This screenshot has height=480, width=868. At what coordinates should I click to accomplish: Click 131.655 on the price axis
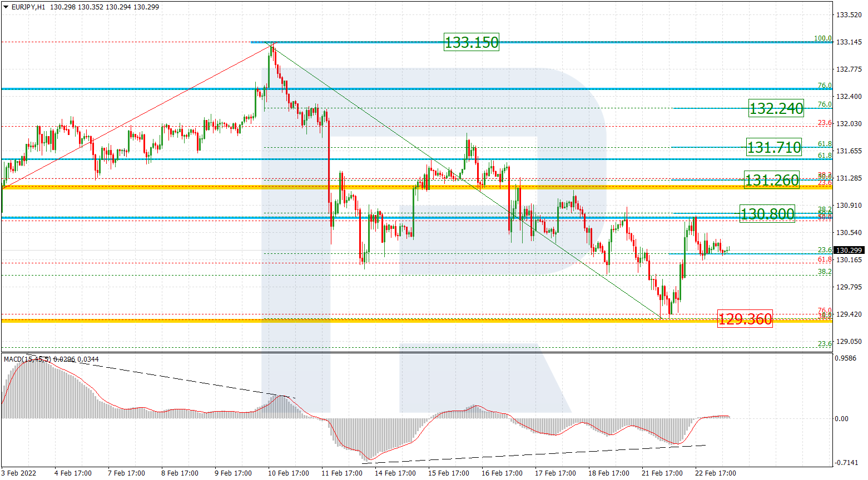pyautogui.click(x=849, y=151)
